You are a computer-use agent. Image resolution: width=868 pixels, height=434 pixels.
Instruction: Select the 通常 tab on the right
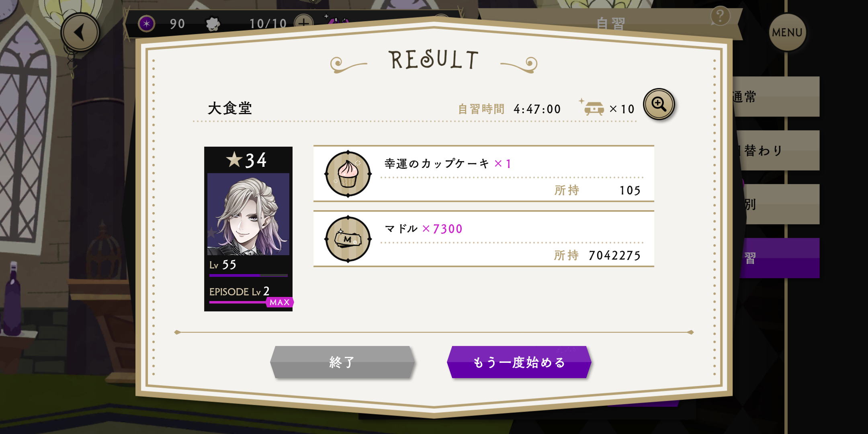coord(776,97)
